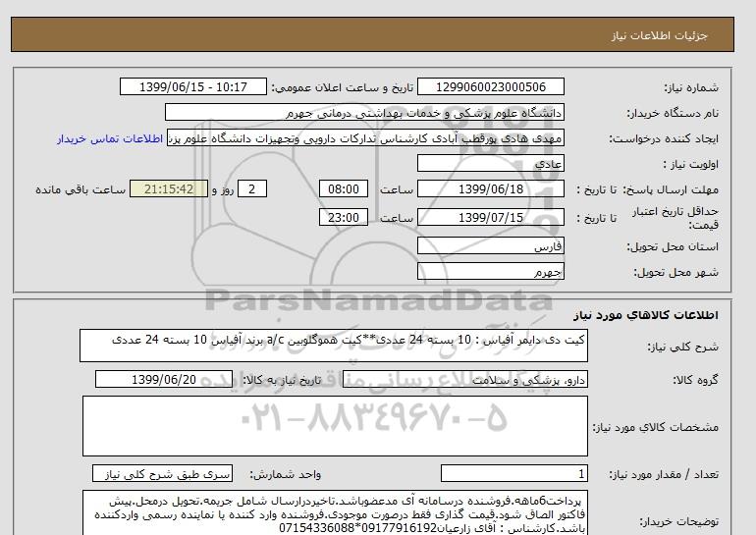The height and width of the screenshot is (535, 756).
Task: Click the اولویت نیاز label
Action: (690, 164)
